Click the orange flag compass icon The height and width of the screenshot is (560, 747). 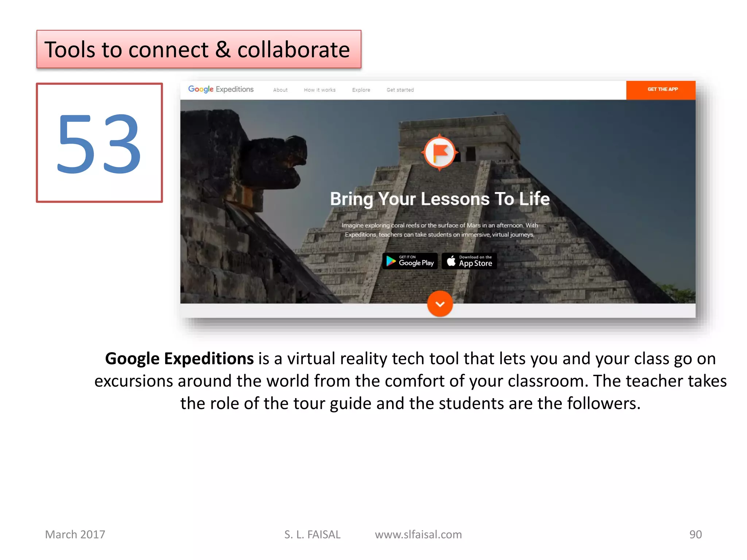[440, 152]
